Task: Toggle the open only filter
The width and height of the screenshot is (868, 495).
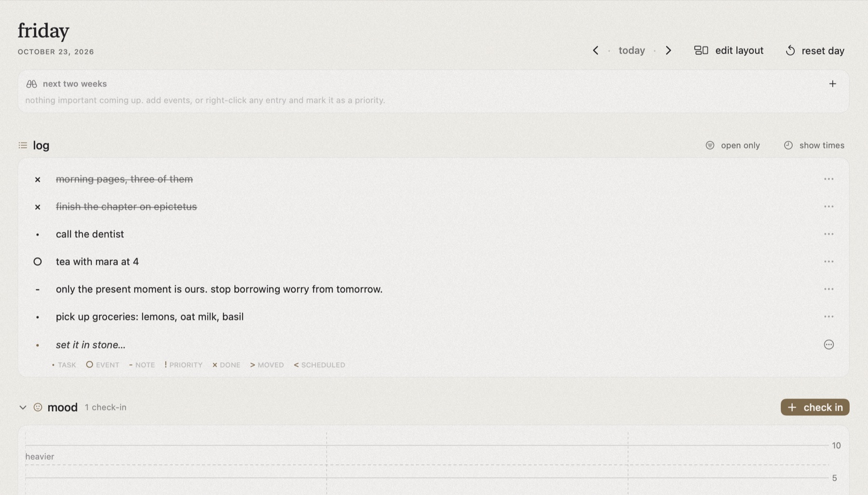Action: (732, 145)
